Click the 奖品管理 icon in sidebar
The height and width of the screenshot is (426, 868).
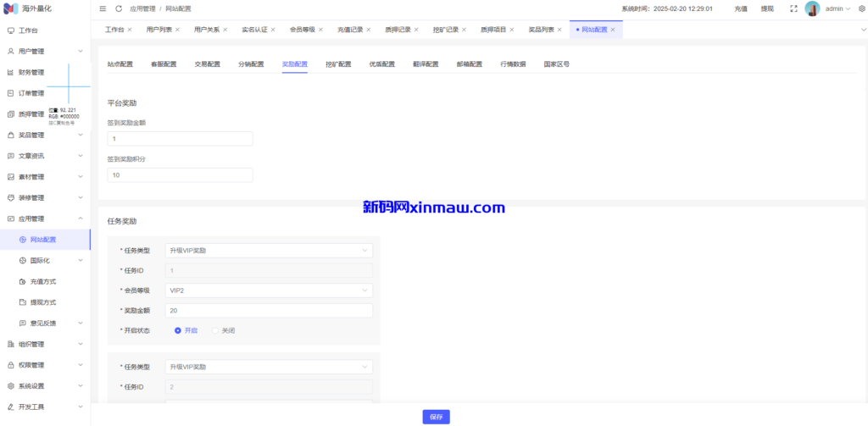click(10, 135)
